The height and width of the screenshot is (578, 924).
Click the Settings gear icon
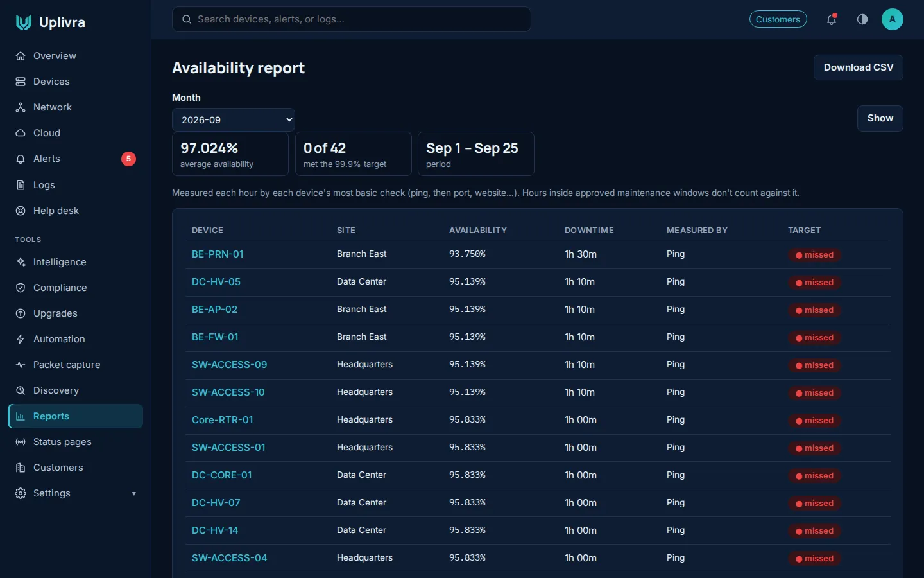(x=21, y=493)
